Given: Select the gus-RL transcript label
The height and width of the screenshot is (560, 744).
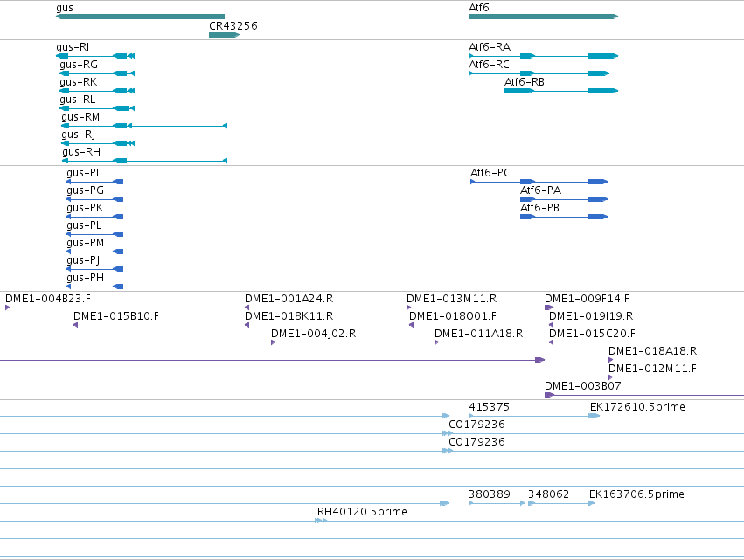Looking at the screenshot, I should coord(77,100).
